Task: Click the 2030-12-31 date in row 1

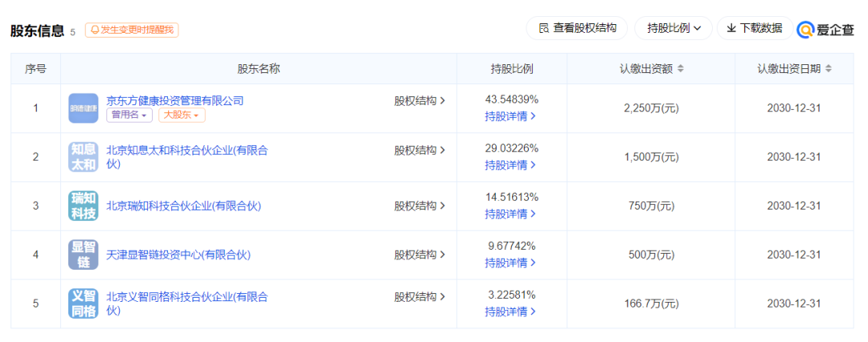Action: [x=794, y=108]
